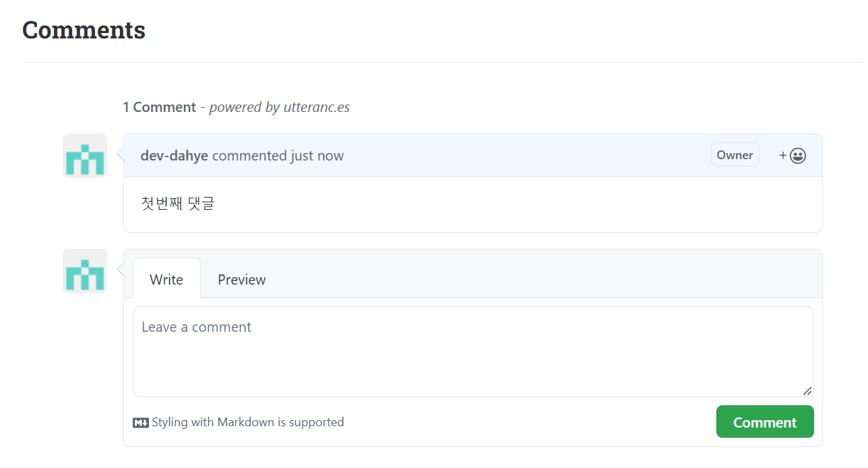This screenshot has height=468, width=868.
Task: Click the Comments section heading
Action: pyautogui.click(x=84, y=30)
